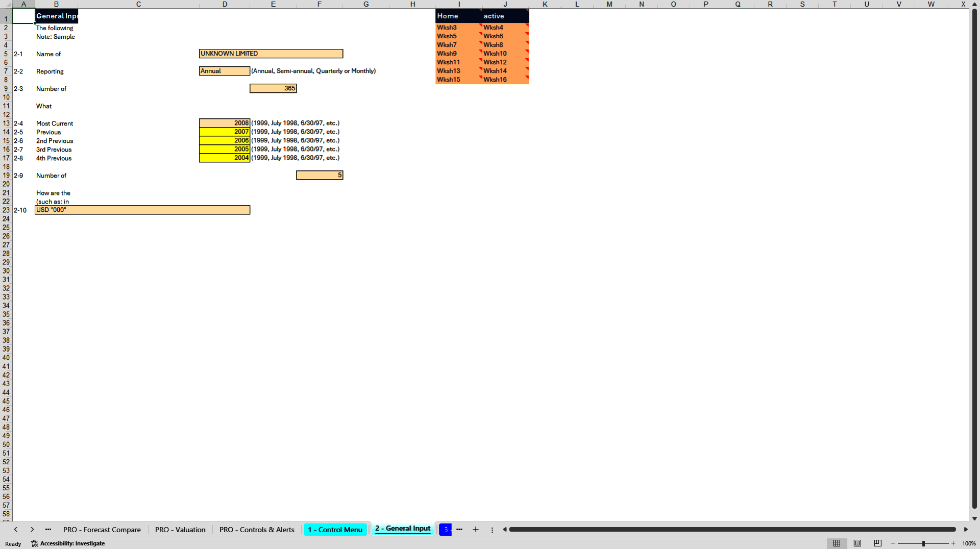Add a new sheet
The width and height of the screenshot is (980, 549).
tap(476, 530)
